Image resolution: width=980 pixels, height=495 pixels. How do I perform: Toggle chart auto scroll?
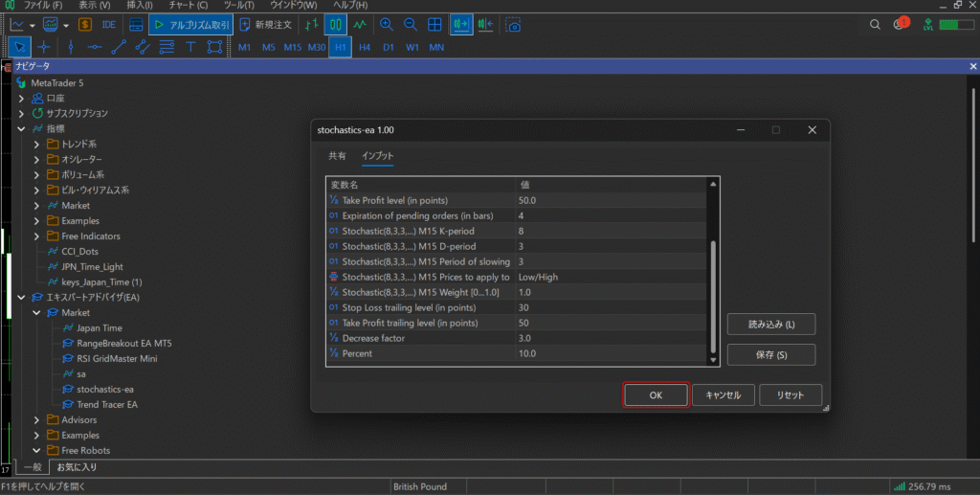[461, 25]
